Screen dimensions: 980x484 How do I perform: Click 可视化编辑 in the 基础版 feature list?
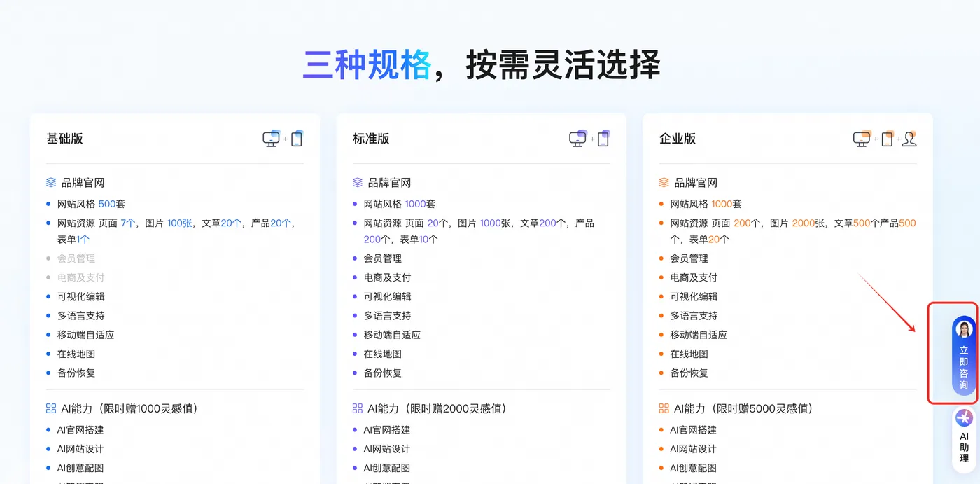[x=80, y=296]
